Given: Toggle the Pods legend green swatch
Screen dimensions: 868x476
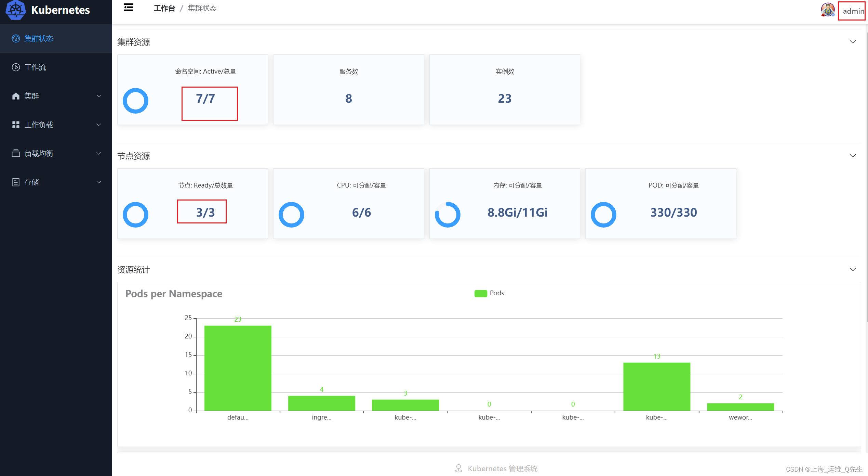Looking at the screenshot, I should (x=481, y=294).
